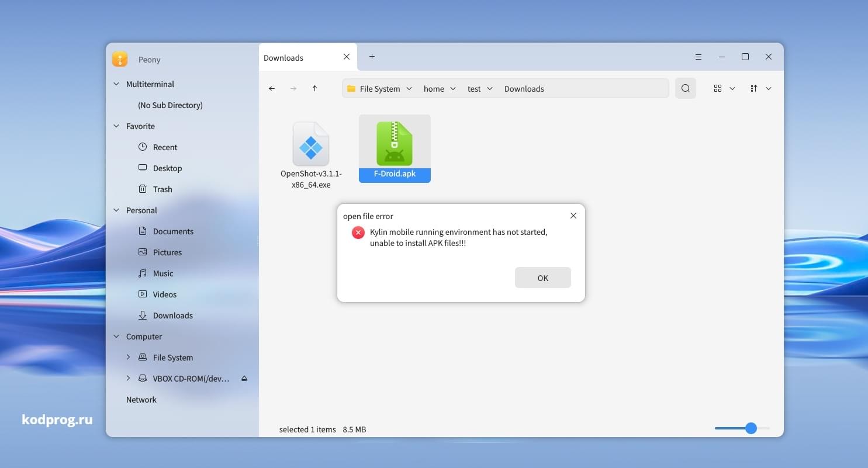Image resolution: width=868 pixels, height=468 pixels.
Task: Open Network in the sidebar
Action: tap(141, 400)
